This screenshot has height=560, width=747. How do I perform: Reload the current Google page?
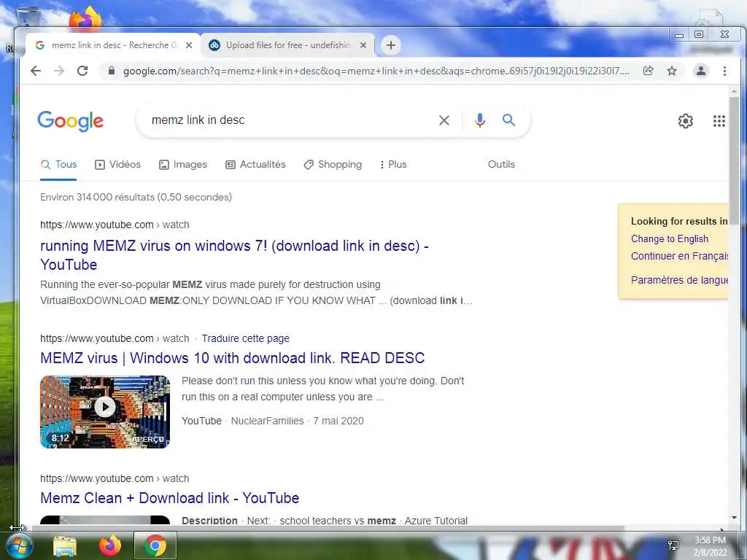82,71
